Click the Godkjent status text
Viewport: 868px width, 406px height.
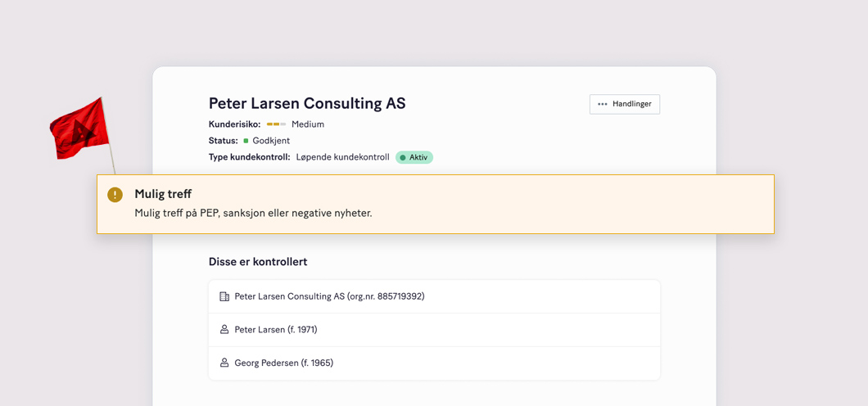point(271,141)
